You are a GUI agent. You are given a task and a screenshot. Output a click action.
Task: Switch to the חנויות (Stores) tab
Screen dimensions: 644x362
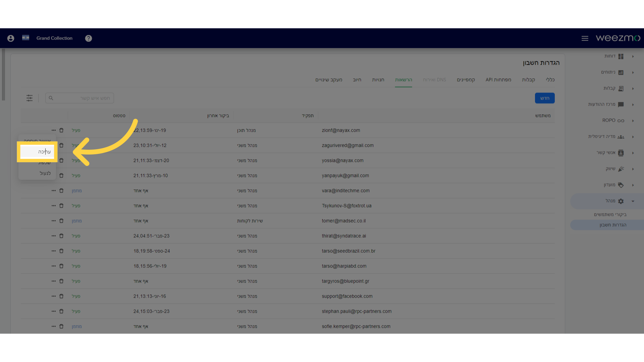click(378, 79)
